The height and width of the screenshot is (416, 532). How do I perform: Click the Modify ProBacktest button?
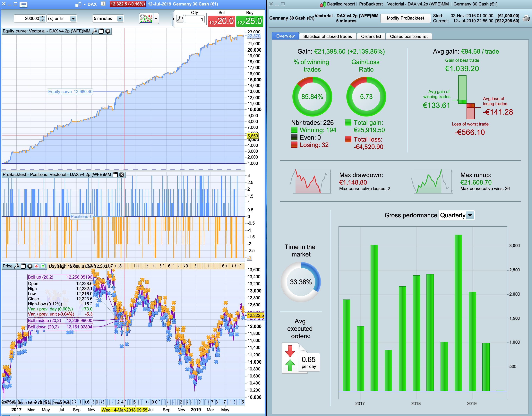405,18
